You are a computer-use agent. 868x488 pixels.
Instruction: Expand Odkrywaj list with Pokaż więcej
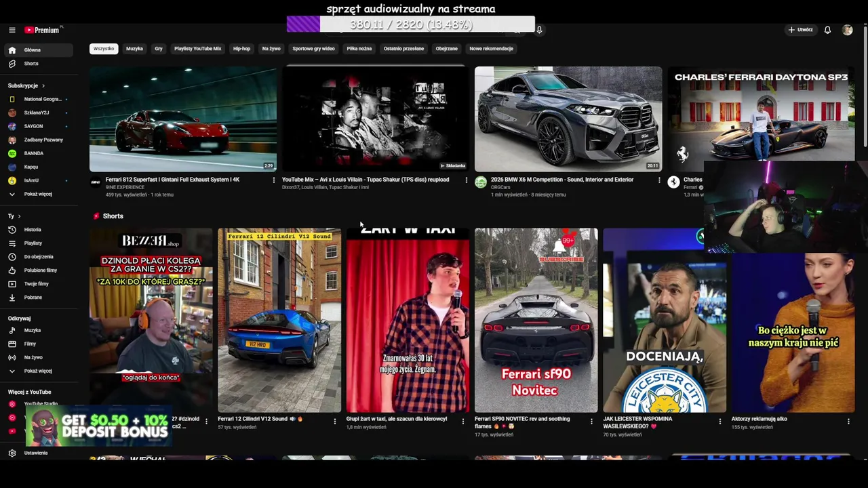[x=38, y=371]
